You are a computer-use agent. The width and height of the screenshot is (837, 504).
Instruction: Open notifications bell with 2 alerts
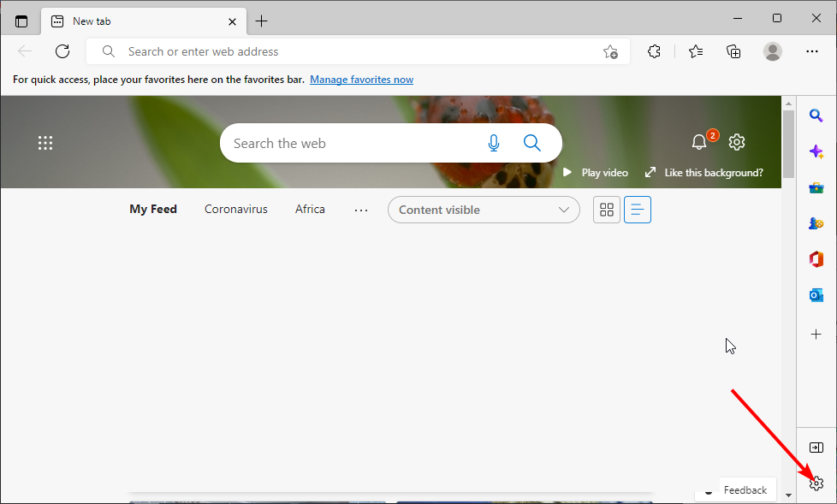point(699,141)
